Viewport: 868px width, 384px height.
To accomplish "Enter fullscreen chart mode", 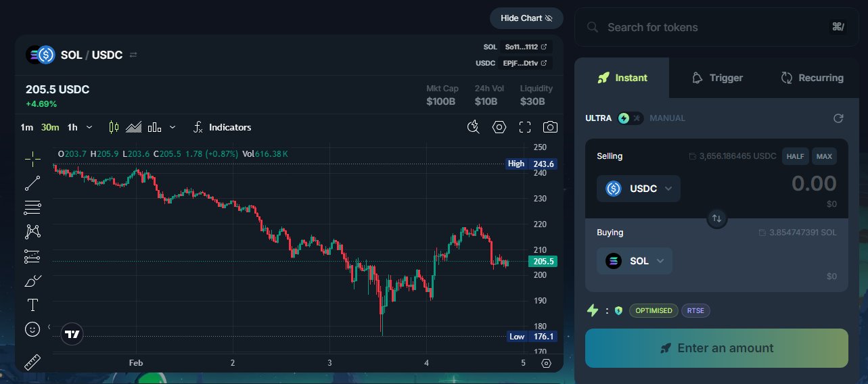I will click(525, 127).
